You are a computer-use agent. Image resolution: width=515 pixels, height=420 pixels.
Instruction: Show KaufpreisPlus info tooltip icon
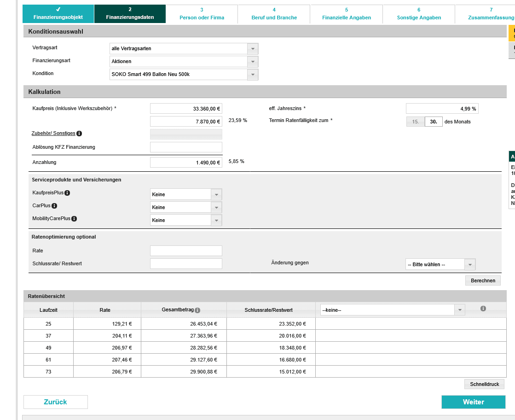[x=67, y=193]
